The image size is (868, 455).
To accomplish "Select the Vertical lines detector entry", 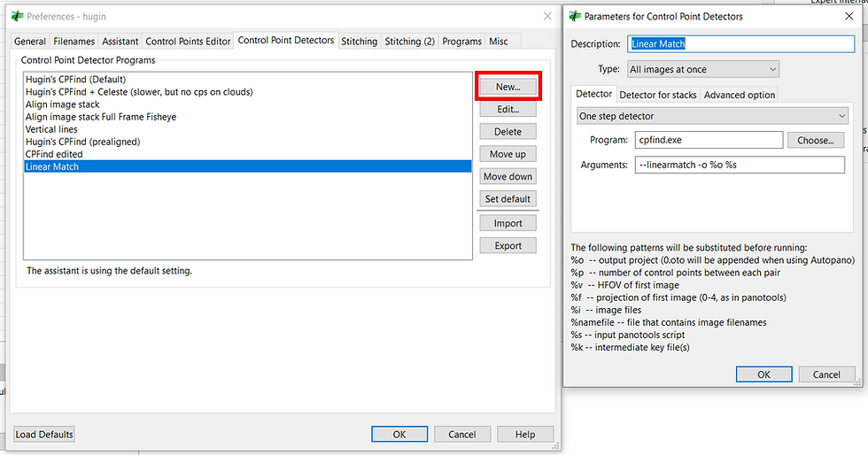I will click(x=247, y=129).
